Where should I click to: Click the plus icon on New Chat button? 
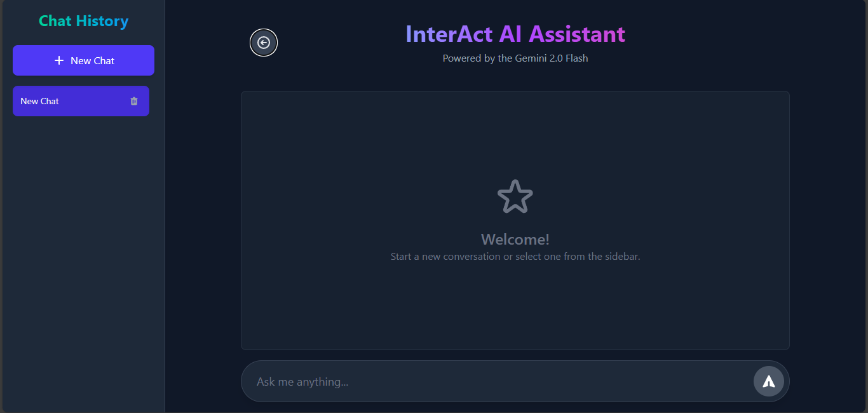click(58, 60)
